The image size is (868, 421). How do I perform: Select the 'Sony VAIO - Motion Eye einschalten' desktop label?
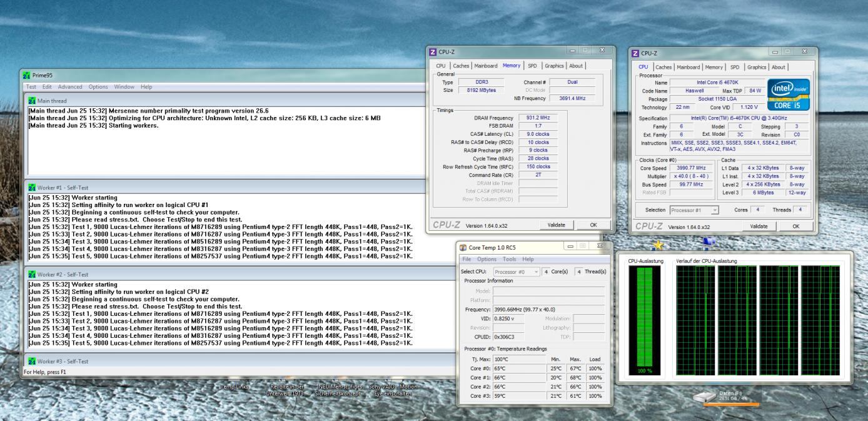[x=393, y=390]
